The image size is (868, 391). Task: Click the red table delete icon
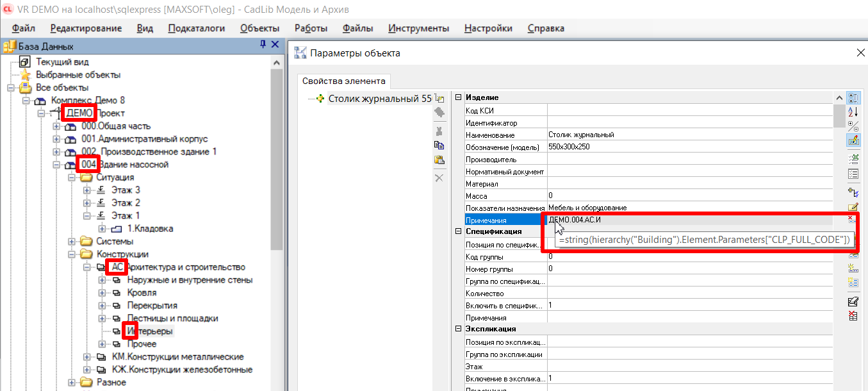tap(853, 315)
